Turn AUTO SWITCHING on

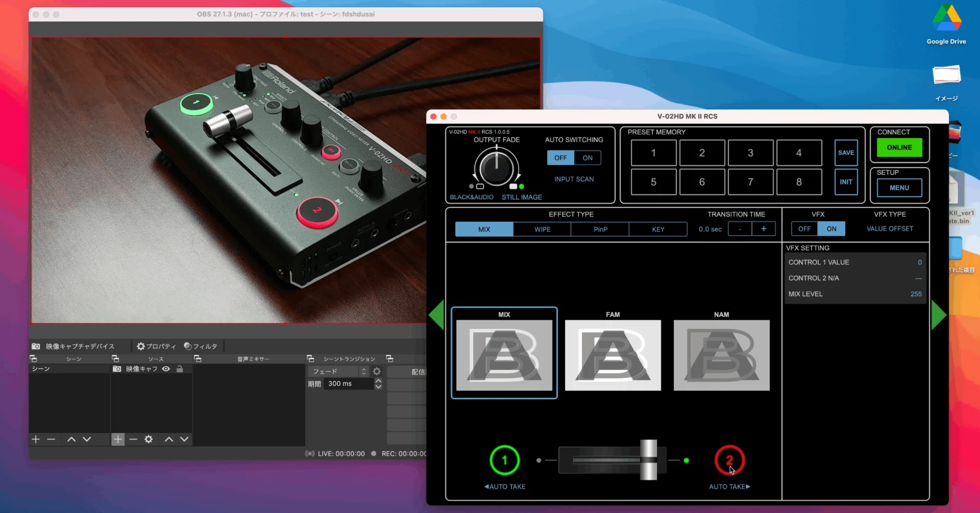[x=587, y=158]
